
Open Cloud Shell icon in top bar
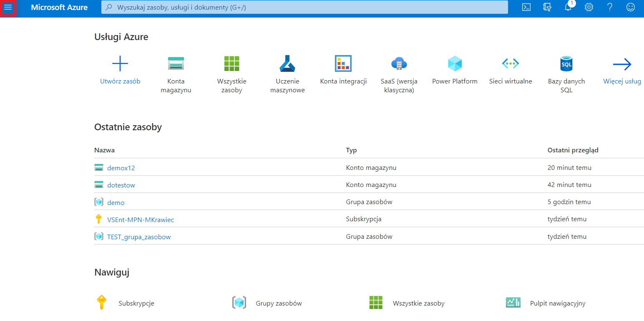click(526, 7)
